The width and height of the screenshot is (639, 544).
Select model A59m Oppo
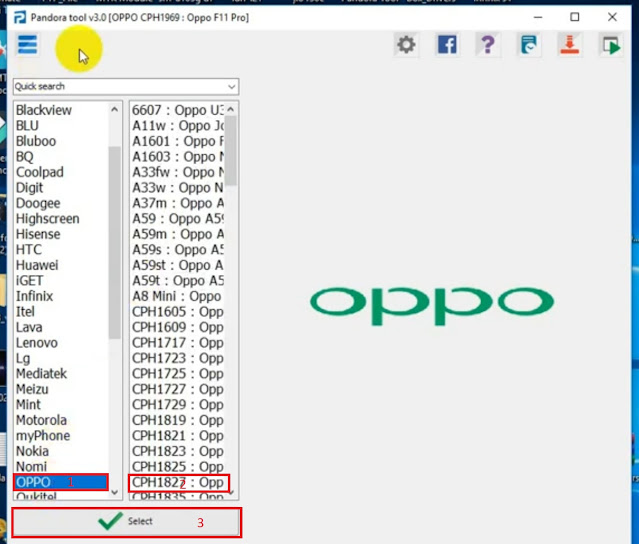pyautogui.click(x=178, y=234)
